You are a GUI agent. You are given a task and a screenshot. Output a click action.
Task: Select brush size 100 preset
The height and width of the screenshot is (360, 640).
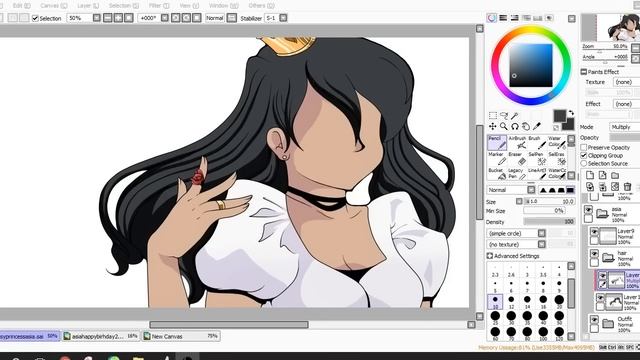click(543, 333)
